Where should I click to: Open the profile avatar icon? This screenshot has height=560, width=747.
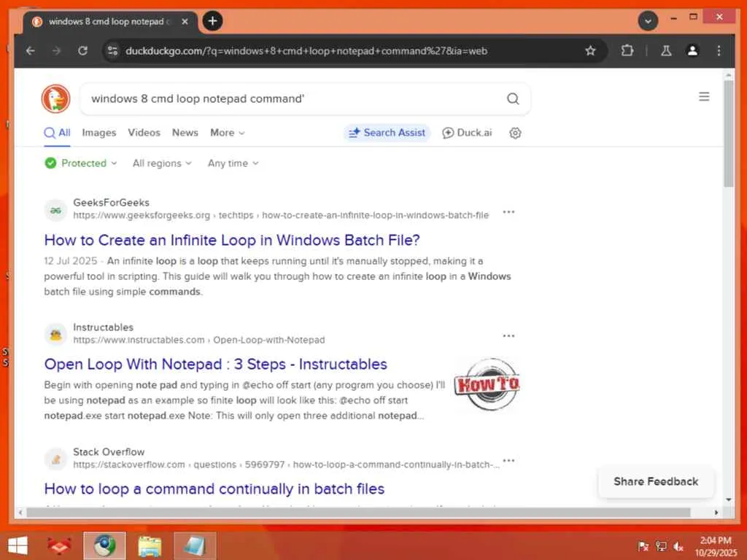692,50
